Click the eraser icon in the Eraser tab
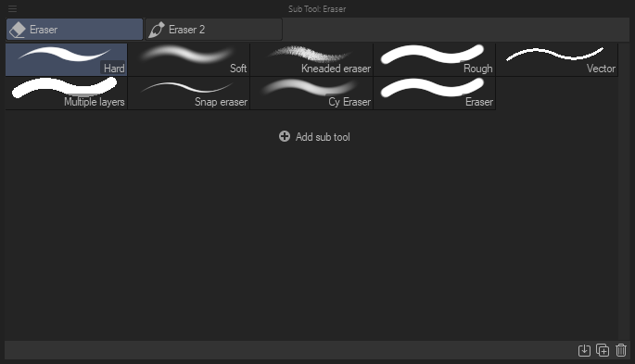 pos(18,30)
